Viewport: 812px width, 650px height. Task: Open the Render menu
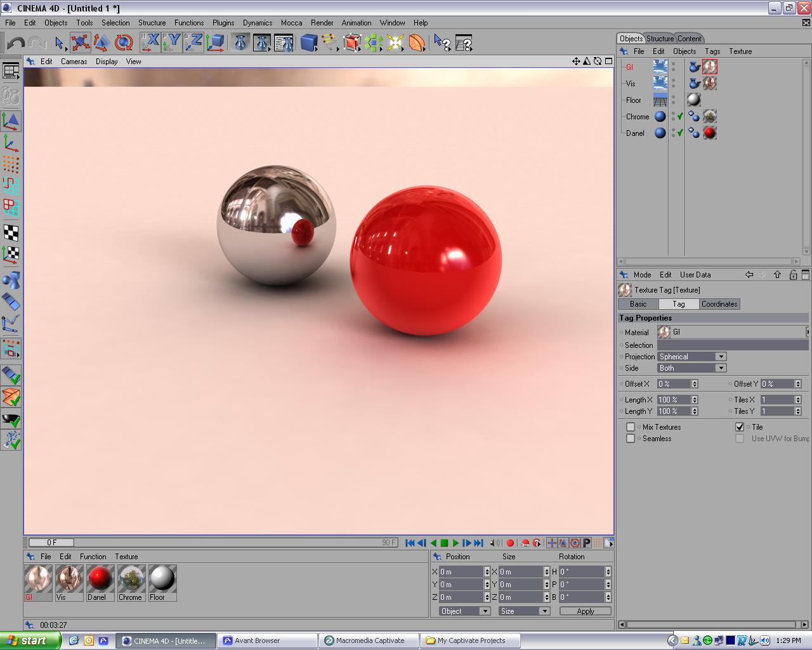pos(322,22)
